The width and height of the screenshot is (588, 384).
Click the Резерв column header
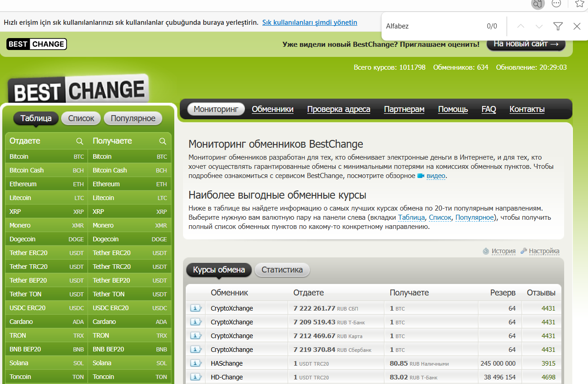503,293
